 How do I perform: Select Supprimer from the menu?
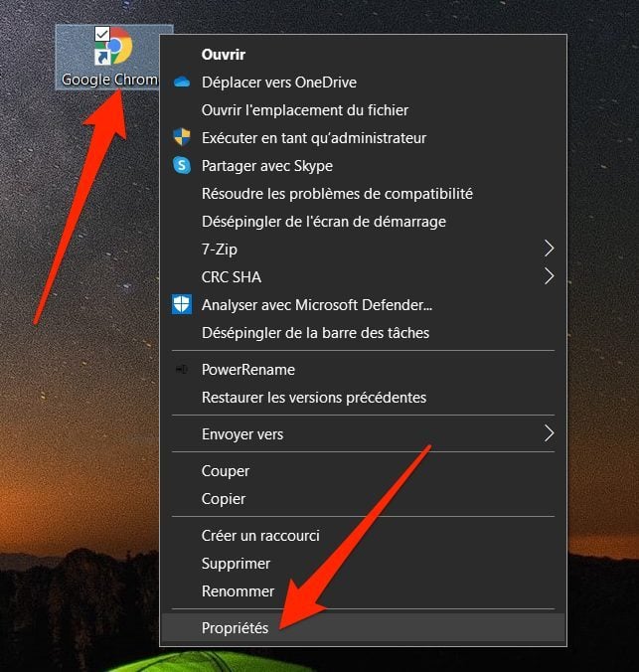click(x=364, y=564)
